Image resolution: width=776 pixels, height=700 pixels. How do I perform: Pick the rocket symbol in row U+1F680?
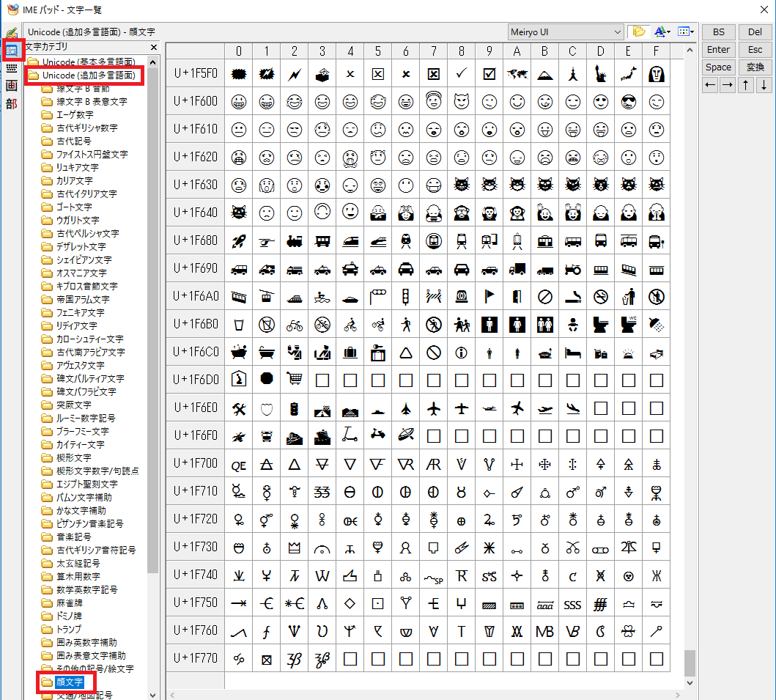click(x=239, y=241)
